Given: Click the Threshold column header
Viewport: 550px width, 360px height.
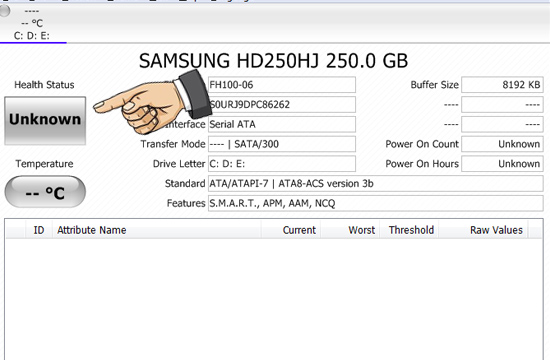Looking at the screenshot, I should click(409, 230).
